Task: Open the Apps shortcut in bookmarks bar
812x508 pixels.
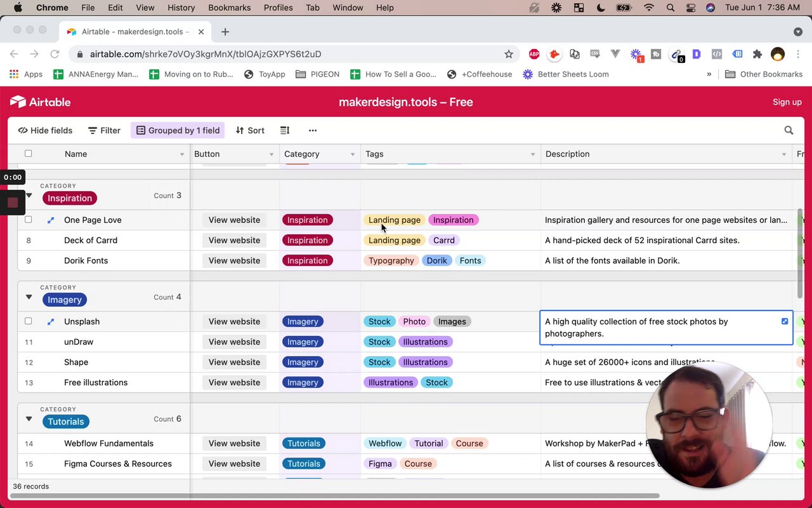Action: 26,74
